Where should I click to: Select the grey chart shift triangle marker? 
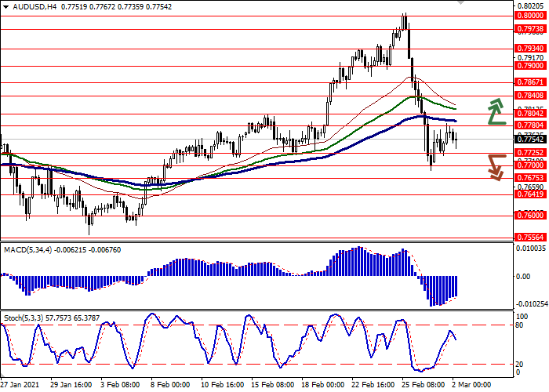(x=460, y=2)
